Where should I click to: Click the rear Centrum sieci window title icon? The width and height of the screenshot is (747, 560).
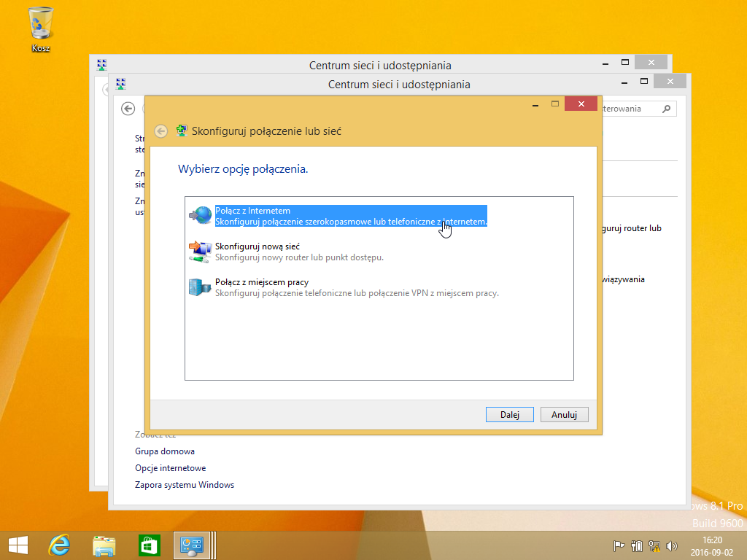click(x=101, y=65)
